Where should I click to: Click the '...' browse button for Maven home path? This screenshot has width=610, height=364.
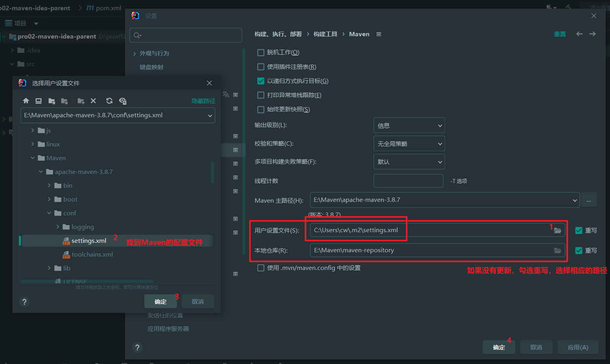click(589, 200)
